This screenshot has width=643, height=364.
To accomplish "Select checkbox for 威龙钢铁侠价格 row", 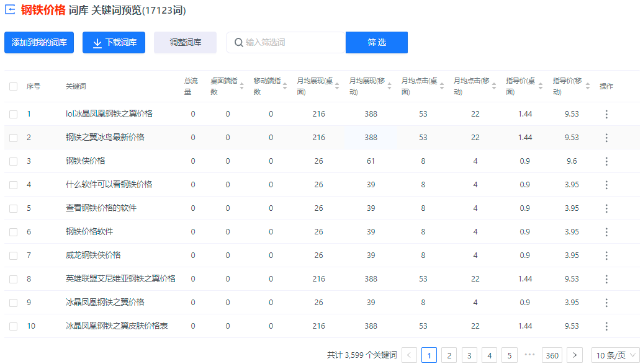I will tap(14, 255).
